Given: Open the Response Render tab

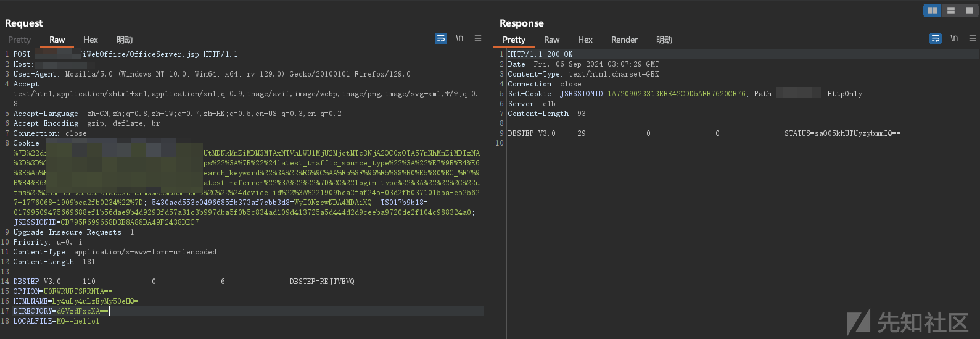Looking at the screenshot, I should click(x=625, y=40).
